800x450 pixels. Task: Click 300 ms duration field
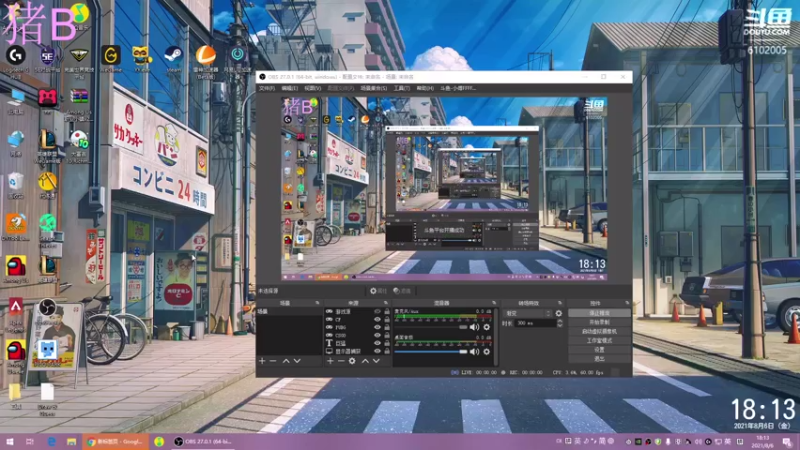pyautogui.click(x=535, y=323)
